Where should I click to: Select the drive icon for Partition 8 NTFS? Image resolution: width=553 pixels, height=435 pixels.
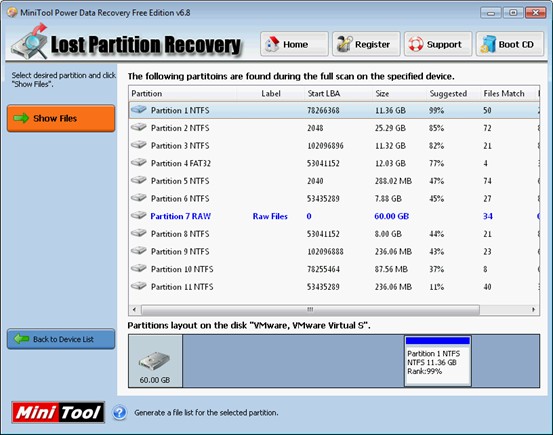coord(139,233)
